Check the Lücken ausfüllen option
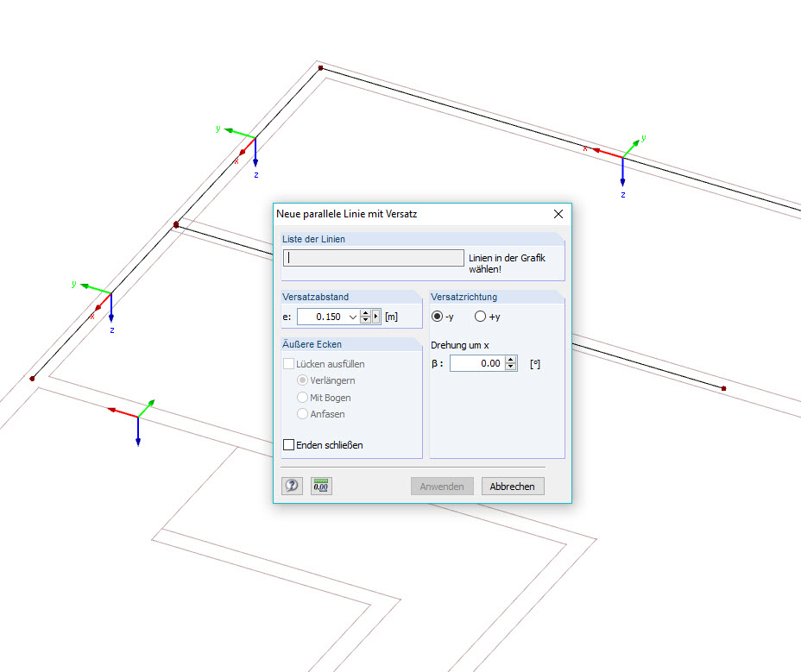The height and width of the screenshot is (672, 801). pos(290,363)
